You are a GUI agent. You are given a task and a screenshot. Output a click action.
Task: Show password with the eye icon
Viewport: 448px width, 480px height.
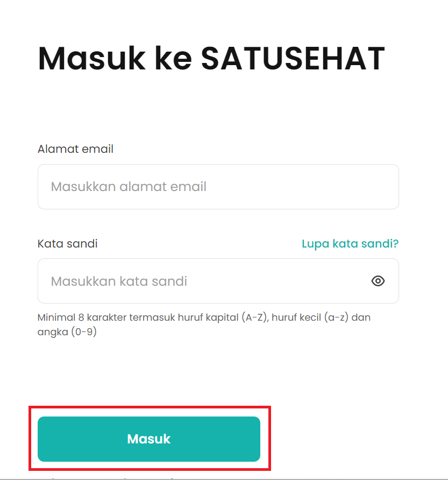[378, 281]
